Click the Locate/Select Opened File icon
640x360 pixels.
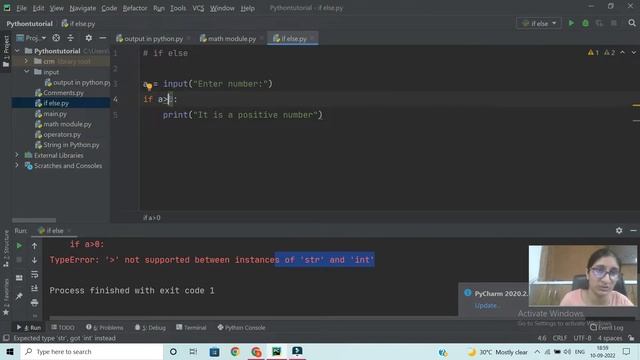click(x=56, y=38)
